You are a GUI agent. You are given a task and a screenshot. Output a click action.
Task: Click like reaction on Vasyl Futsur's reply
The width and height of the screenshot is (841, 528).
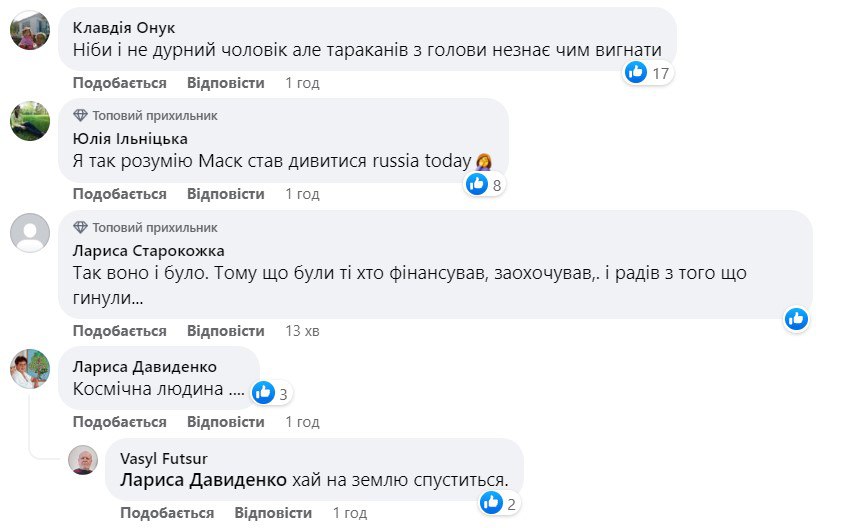tap(491, 503)
